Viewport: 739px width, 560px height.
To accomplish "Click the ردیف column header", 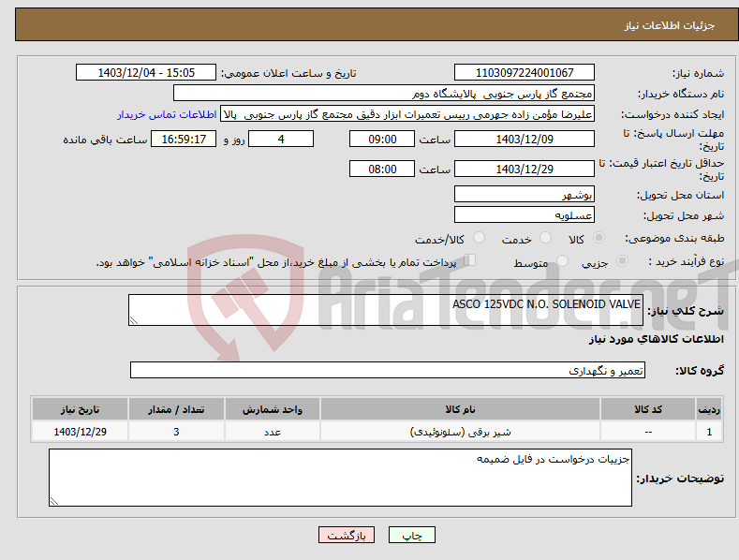I will (x=709, y=409).
